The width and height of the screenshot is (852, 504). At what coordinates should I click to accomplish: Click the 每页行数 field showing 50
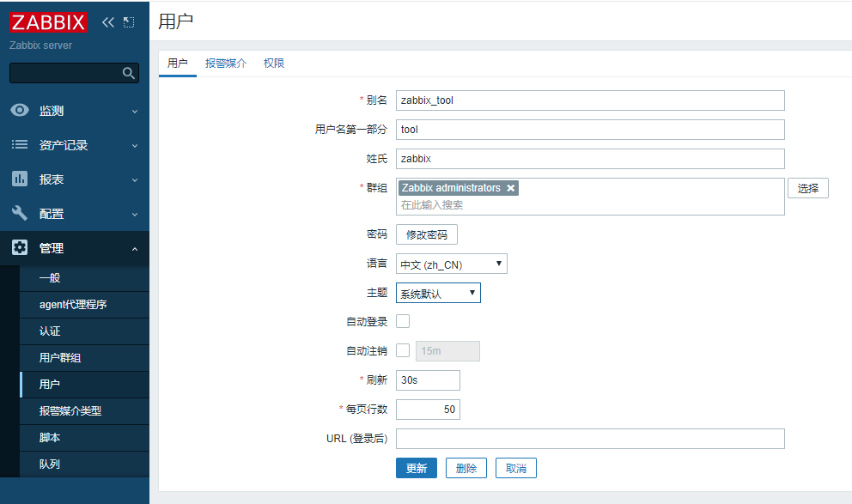pyautogui.click(x=429, y=410)
